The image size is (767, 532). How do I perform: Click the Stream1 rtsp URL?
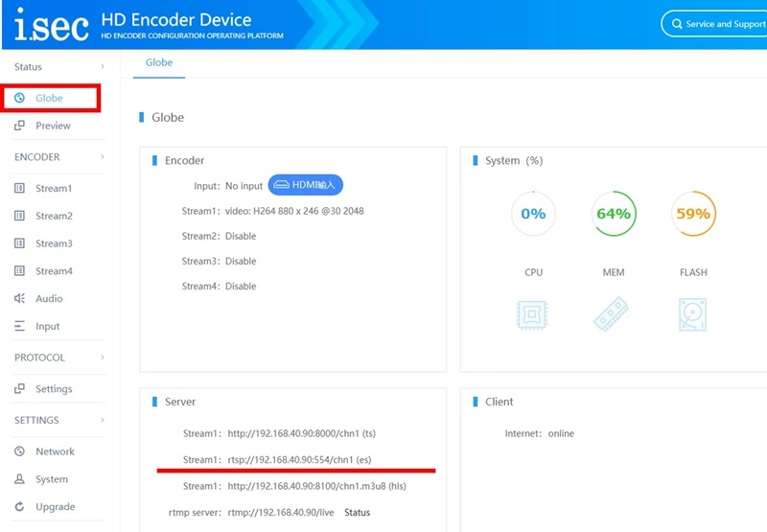click(299, 460)
